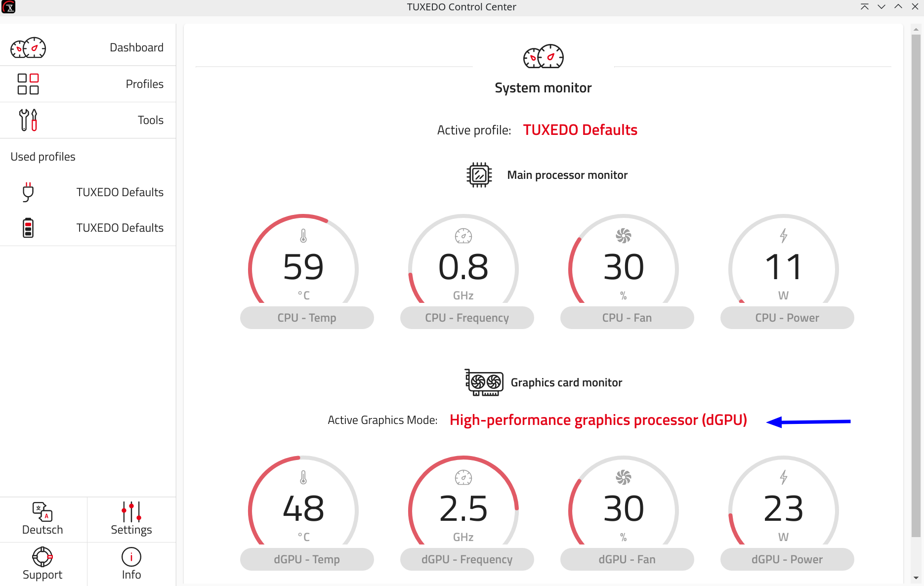Click the dGPU - Power label
The height and width of the screenshot is (586, 924).
click(787, 559)
